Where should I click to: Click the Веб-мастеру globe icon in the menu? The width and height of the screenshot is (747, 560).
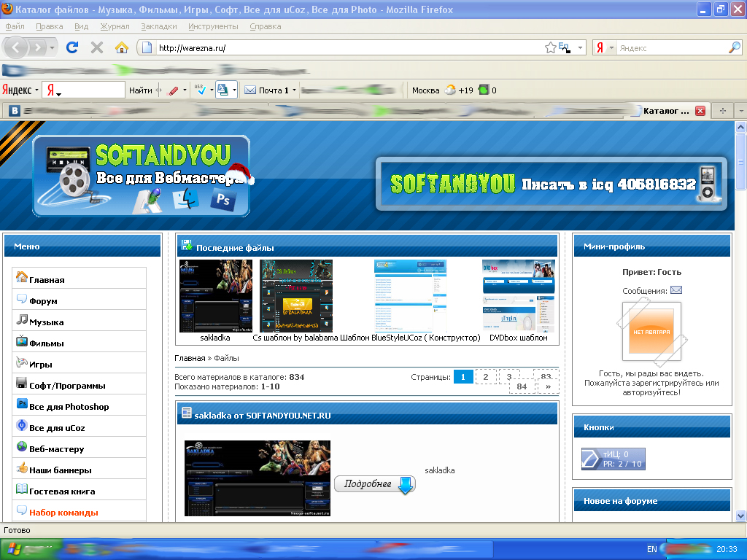coord(21,446)
